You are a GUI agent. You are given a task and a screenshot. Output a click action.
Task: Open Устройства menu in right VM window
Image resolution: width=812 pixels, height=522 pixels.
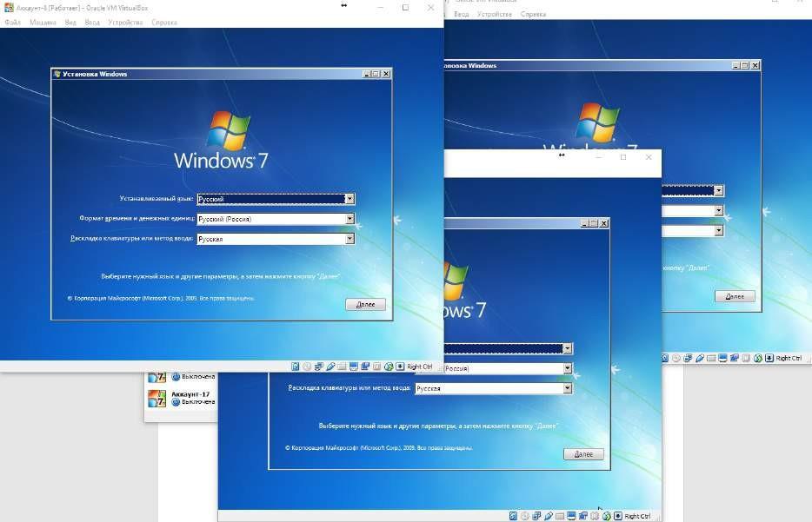coord(495,14)
